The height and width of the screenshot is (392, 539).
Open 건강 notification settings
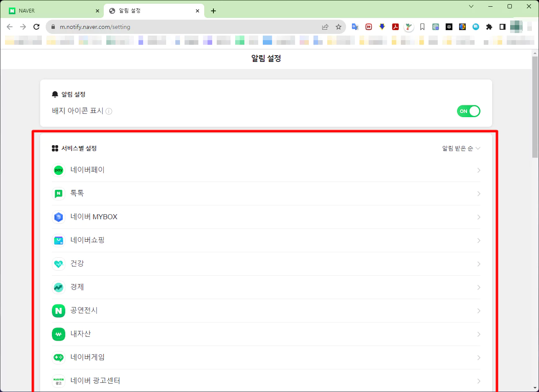point(266,264)
